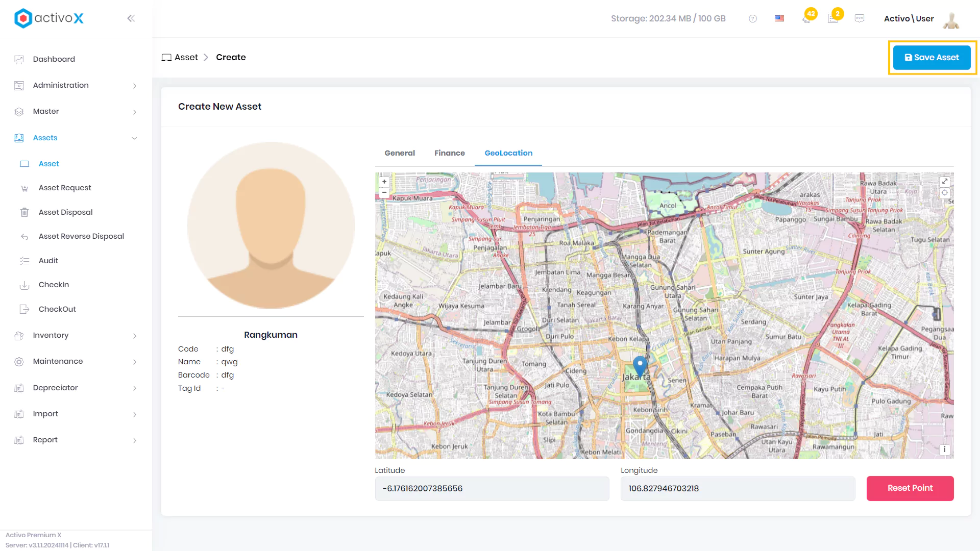Click the Asset Request cart icon

[24, 188]
